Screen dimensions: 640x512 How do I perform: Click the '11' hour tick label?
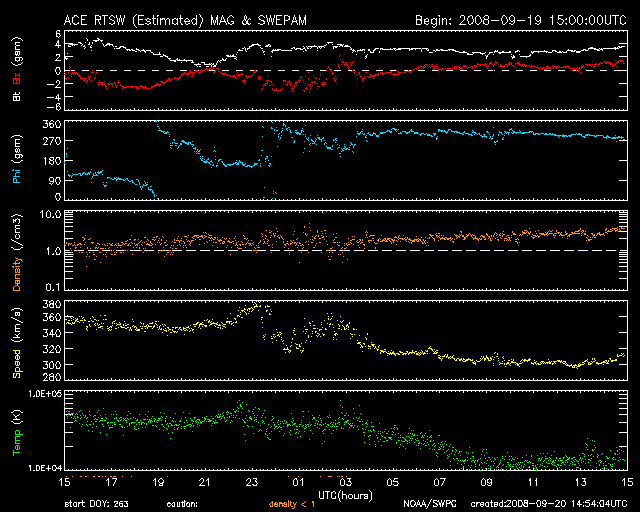coord(533,483)
